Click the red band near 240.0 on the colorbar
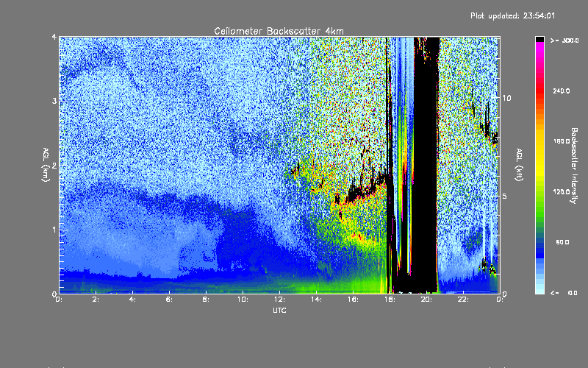588x368 pixels. point(539,90)
